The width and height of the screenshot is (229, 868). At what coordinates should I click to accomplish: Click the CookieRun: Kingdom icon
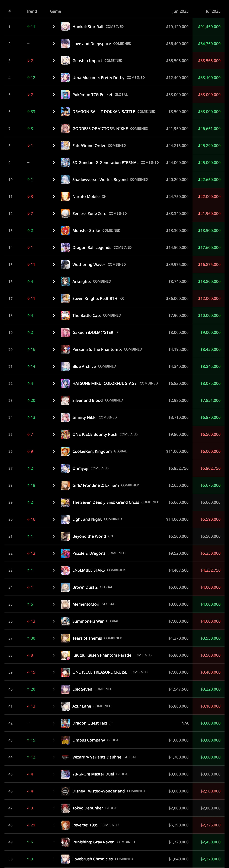tap(65, 451)
